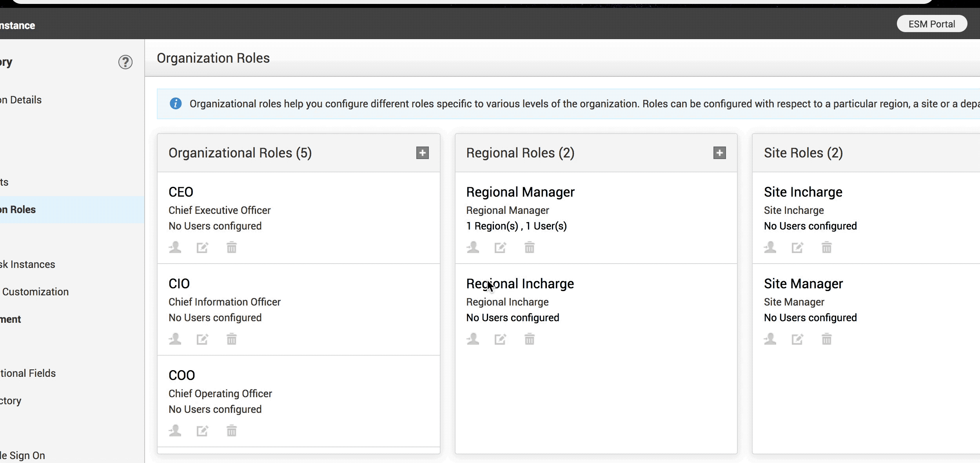Delete the CIO role
Screen dimensions: 980x463
pos(232,339)
